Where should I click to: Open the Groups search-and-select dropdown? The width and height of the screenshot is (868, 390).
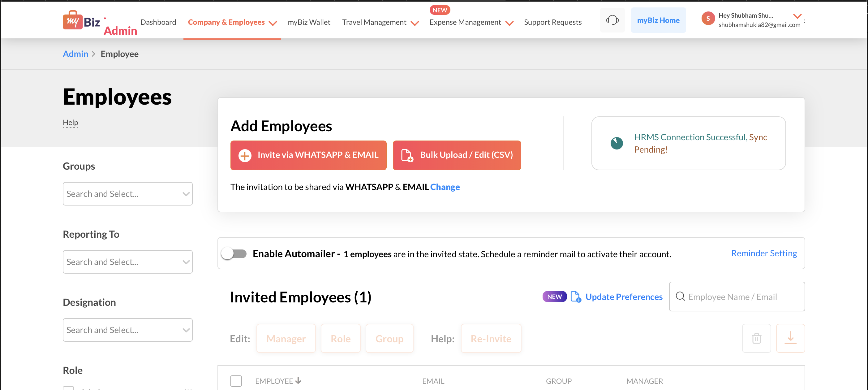128,194
